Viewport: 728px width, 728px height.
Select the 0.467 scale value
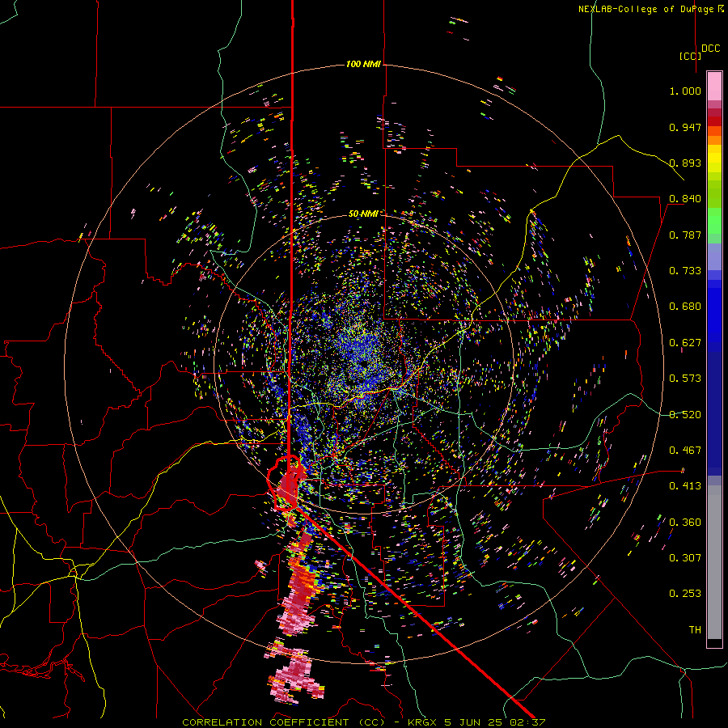click(x=685, y=451)
